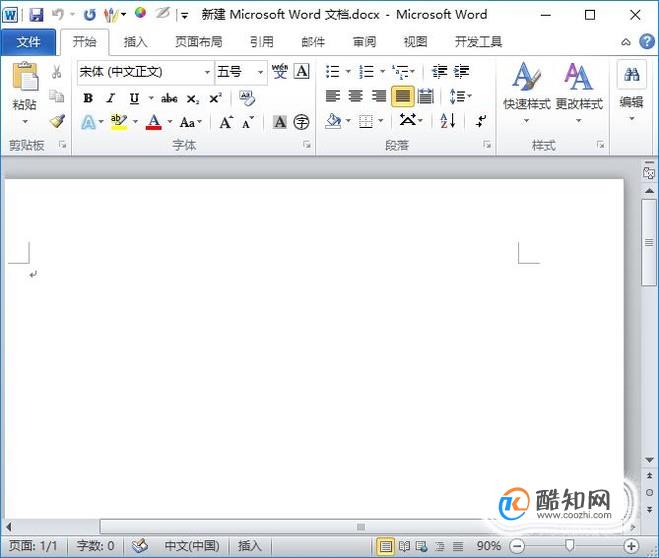This screenshot has height=558, width=659.
Task: Toggle Underline formatting
Action: pos(134,98)
